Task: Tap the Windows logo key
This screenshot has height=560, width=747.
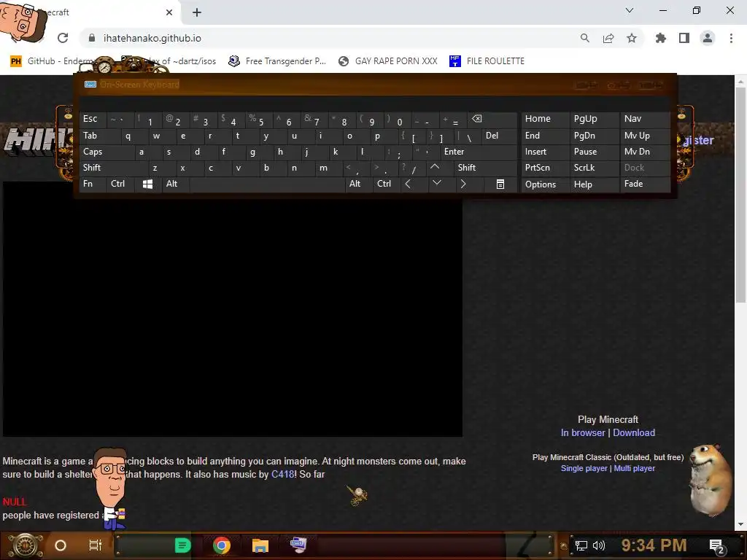Action: [147, 184]
